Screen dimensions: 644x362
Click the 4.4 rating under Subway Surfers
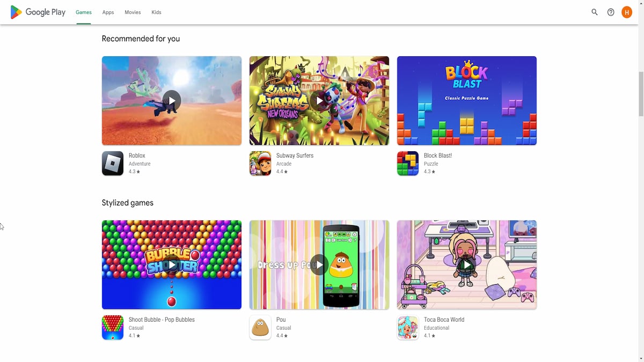(x=282, y=172)
